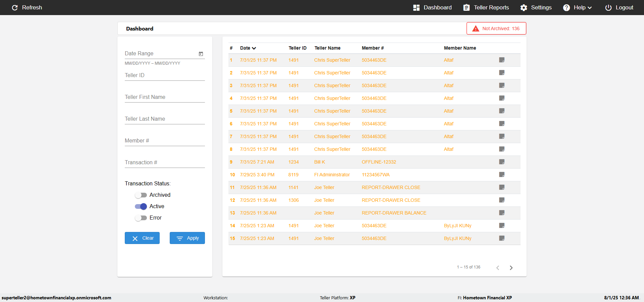This screenshot has width=644, height=302.
Task: Open note icon for row 7
Action: pos(502,136)
